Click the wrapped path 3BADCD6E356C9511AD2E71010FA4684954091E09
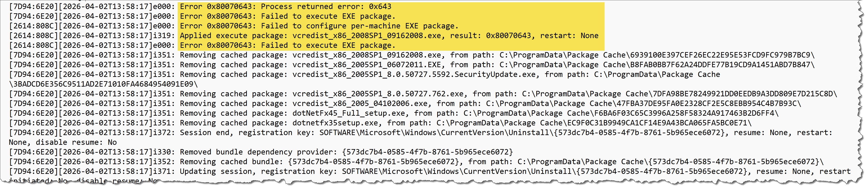This screenshot has height=189, width=868. click(103, 84)
